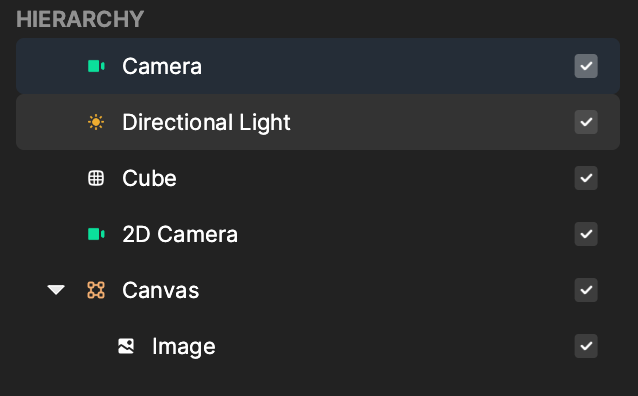Click the mesh grid icon beside Cube
Screen dimensions: 638x396
tap(96, 178)
